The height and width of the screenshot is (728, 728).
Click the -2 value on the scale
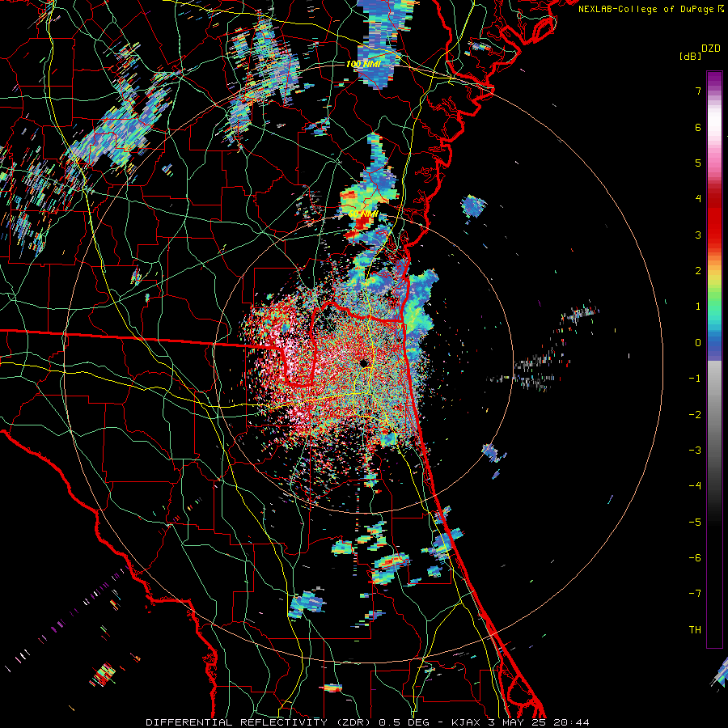click(695, 415)
